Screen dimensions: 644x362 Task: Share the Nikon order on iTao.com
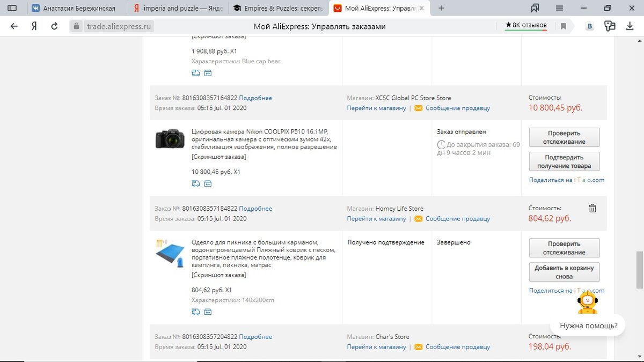point(567,180)
